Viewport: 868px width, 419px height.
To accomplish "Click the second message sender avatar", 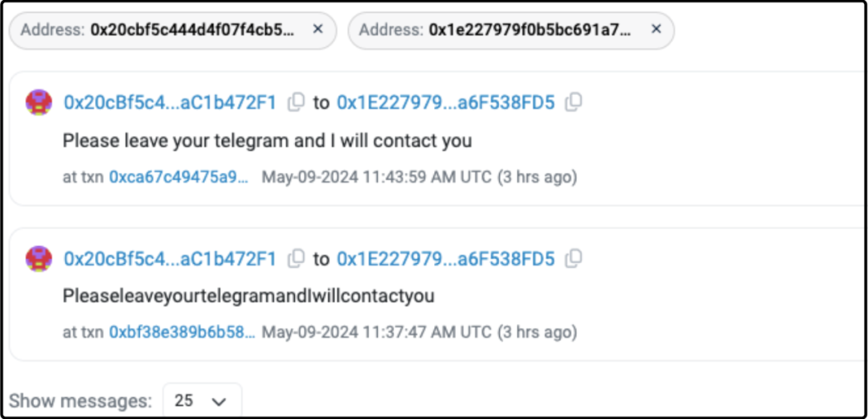I will point(39,258).
